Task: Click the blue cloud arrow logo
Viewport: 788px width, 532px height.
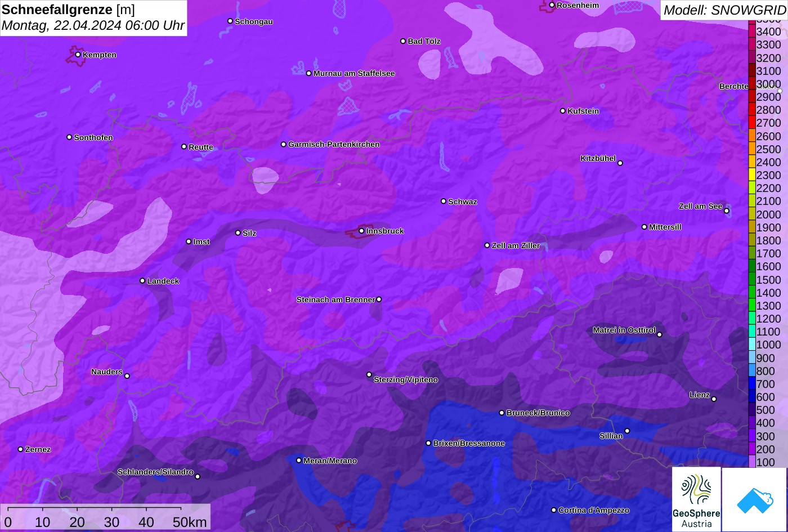Action: coord(754,499)
